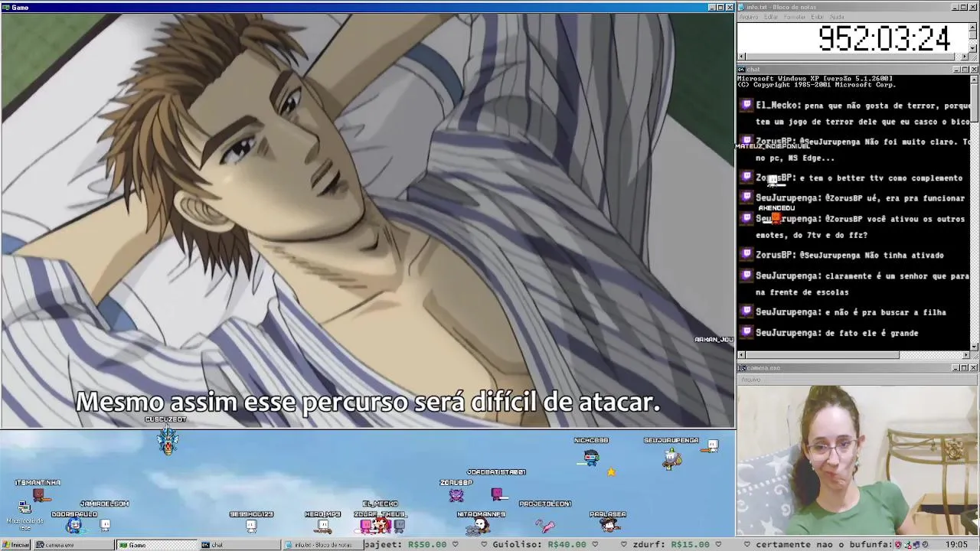Viewport: 980px width, 551px height.
Task: Activate info.txt Bloco de notas taskbar button
Action: pyautogui.click(x=322, y=545)
